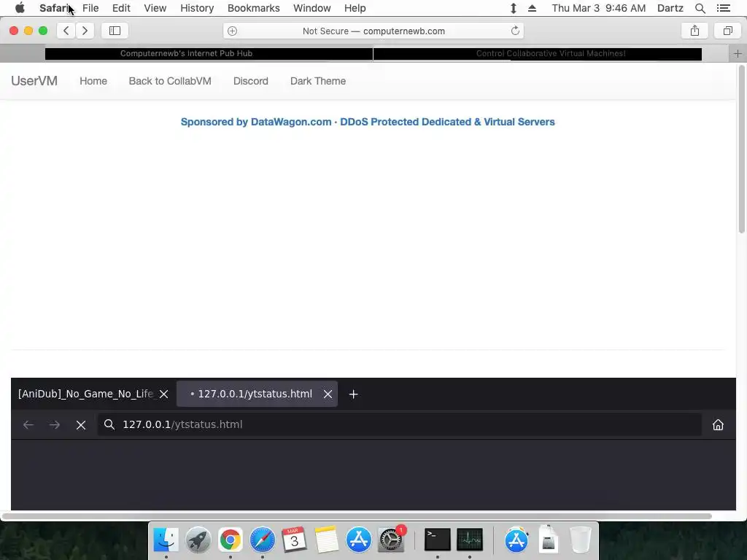Open Activity Monitor from the Dock

[470, 540]
